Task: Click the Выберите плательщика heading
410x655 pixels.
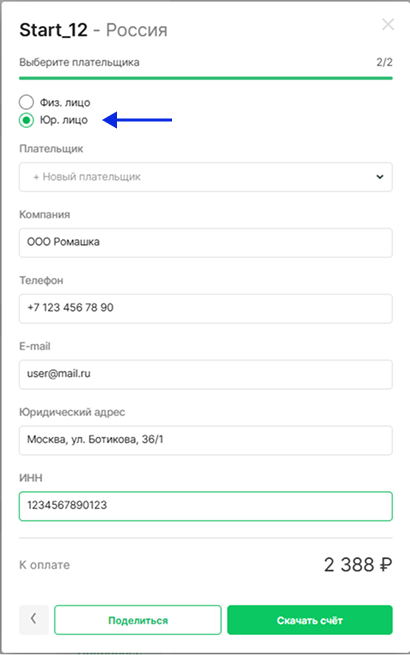Action: [79, 63]
